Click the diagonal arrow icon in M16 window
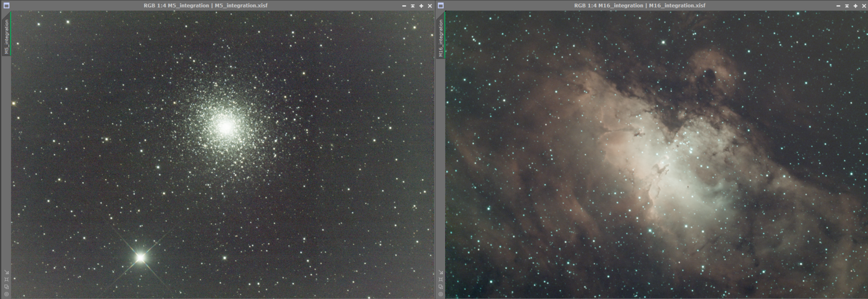868x299 pixels. point(440,272)
